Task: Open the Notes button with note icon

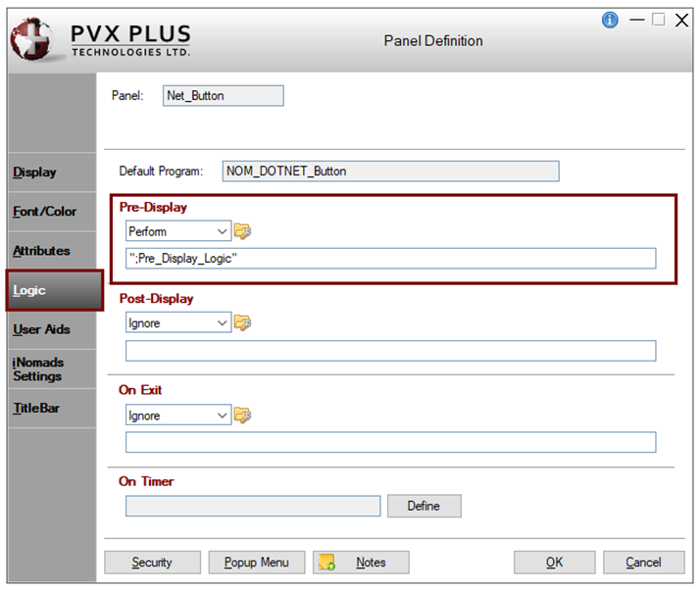Action: click(x=360, y=563)
